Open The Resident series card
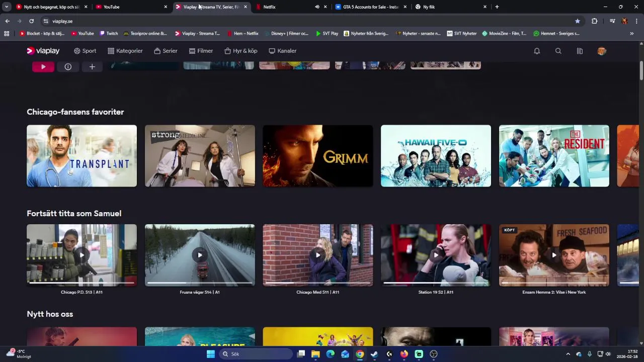The height and width of the screenshot is (362, 644). pyautogui.click(x=554, y=156)
